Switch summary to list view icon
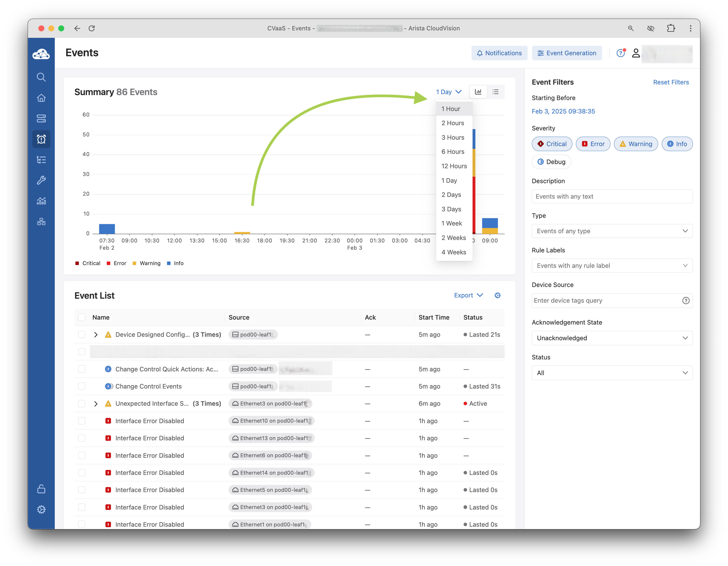 (495, 92)
